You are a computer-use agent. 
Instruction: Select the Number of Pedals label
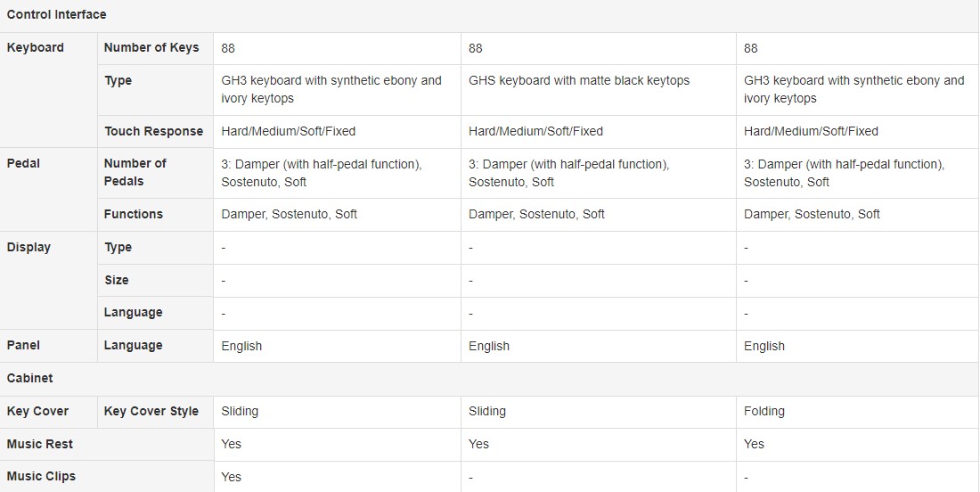(x=135, y=173)
